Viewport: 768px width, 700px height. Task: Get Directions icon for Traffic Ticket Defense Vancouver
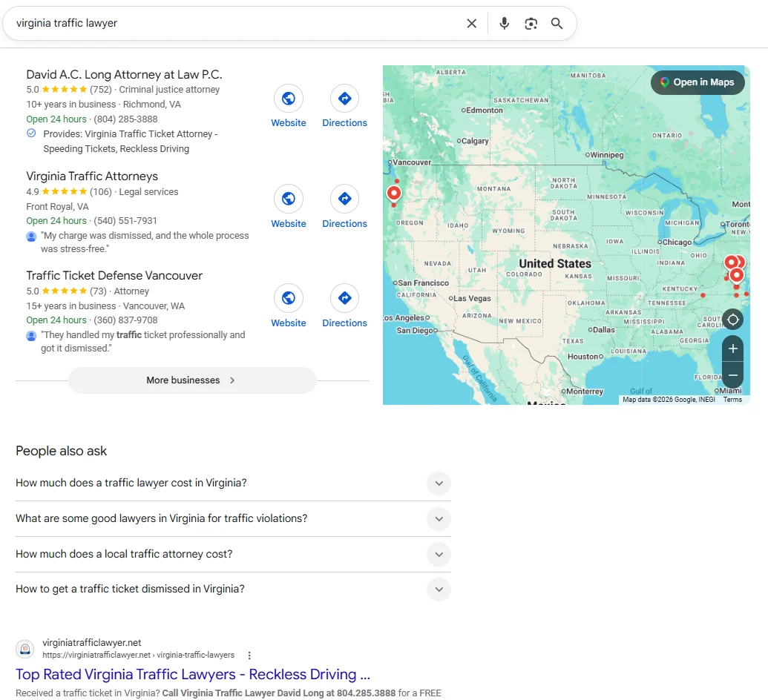[345, 298]
